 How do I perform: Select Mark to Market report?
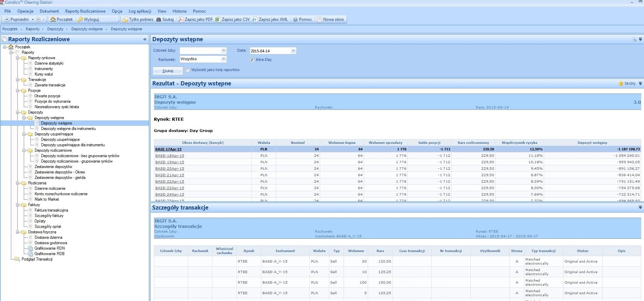coord(47,199)
